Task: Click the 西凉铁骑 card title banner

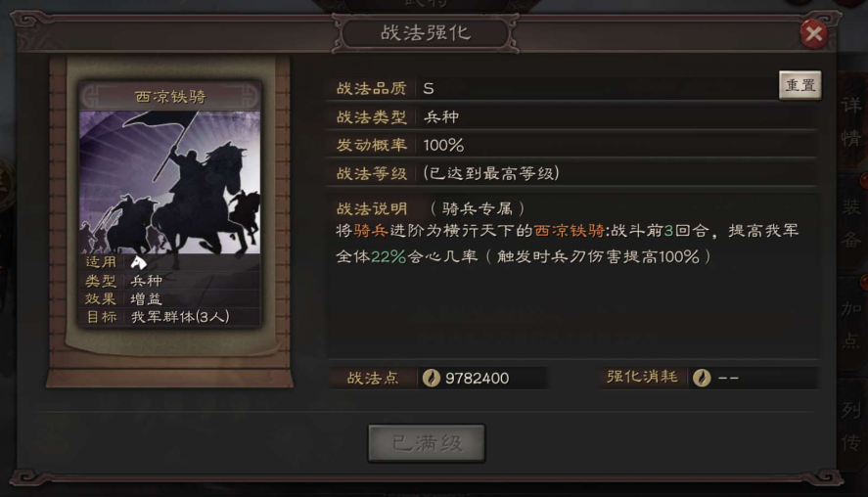Action: (170, 96)
